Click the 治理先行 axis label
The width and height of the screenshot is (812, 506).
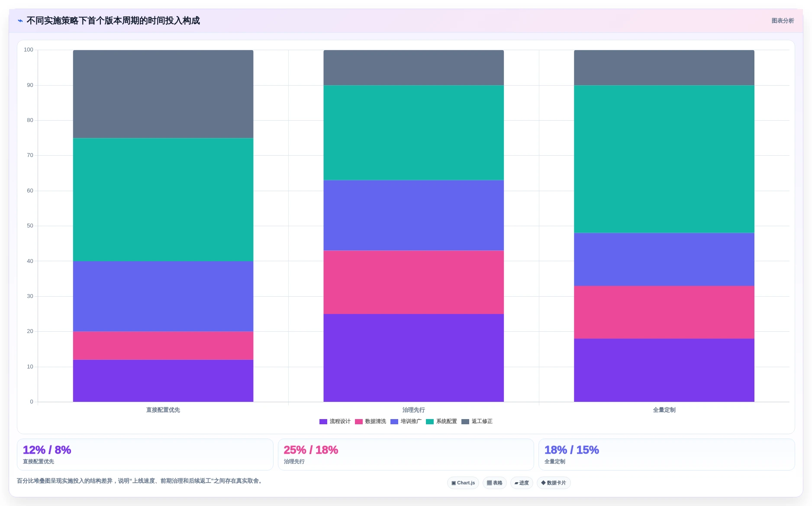point(414,410)
